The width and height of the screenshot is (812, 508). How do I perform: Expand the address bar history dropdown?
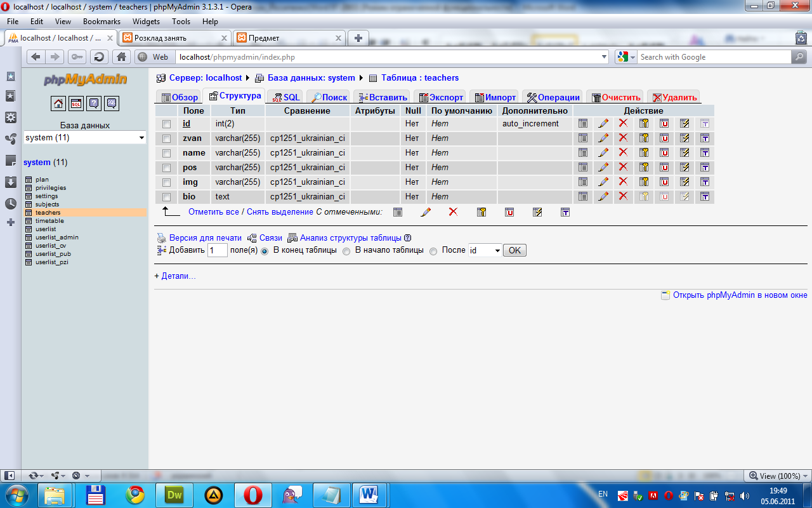click(x=604, y=57)
